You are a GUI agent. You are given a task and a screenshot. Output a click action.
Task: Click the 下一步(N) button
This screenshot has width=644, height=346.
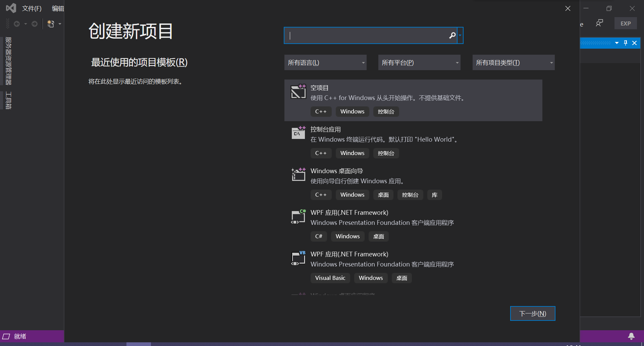532,313
